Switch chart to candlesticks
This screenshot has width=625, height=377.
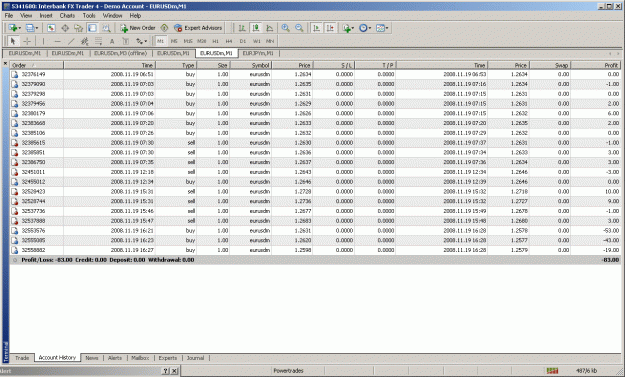pyautogui.click(x=256, y=28)
